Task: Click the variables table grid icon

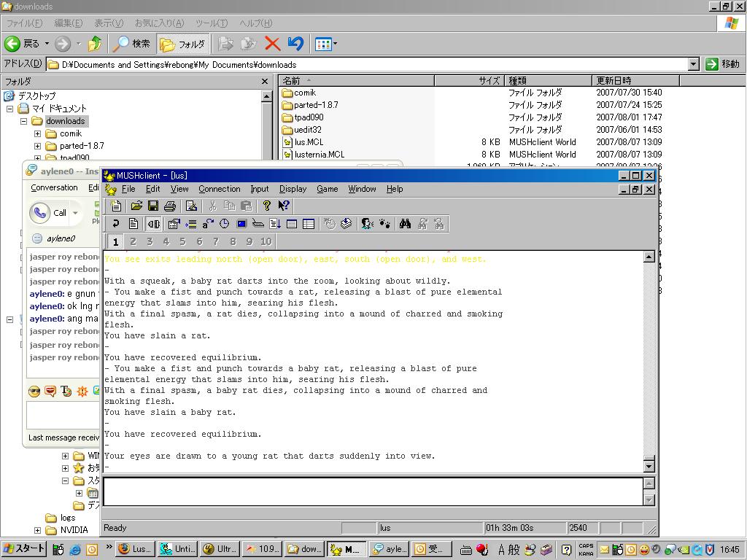Action: click(x=309, y=224)
